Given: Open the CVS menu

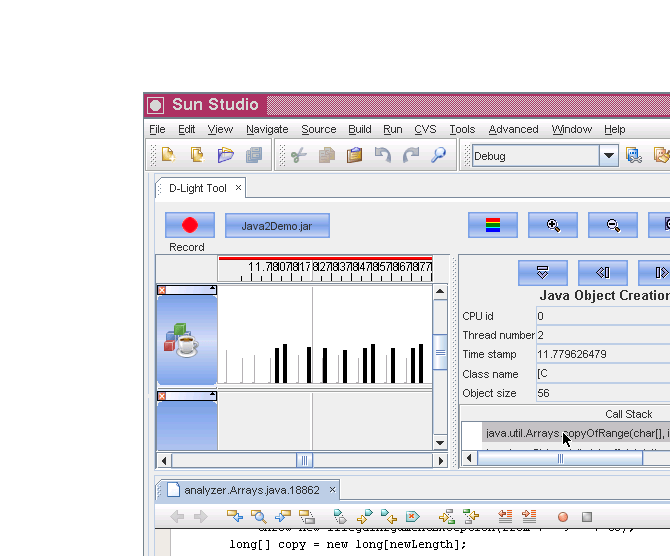Looking at the screenshot, I should [426, 129].
